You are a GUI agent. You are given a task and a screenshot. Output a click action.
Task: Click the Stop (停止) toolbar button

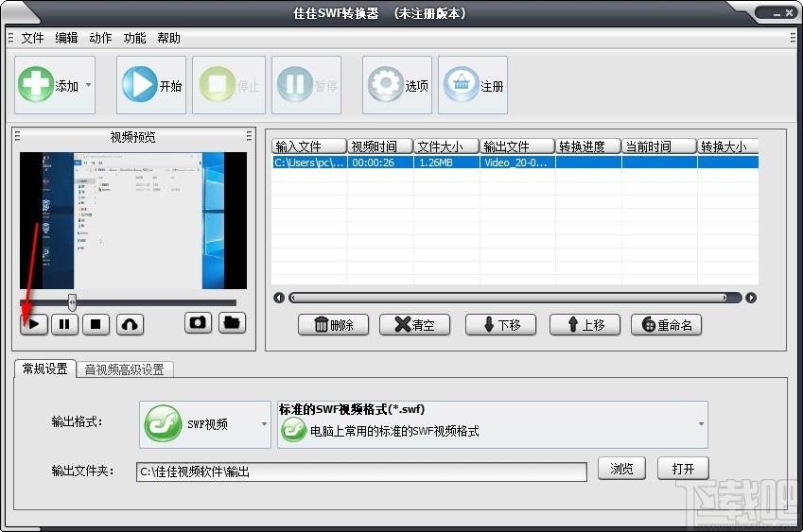pos(228,85)
